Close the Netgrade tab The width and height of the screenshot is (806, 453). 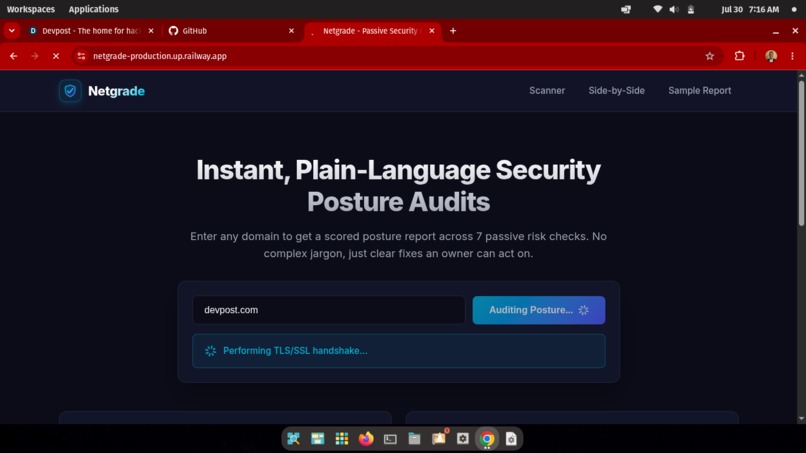[432, 31]
